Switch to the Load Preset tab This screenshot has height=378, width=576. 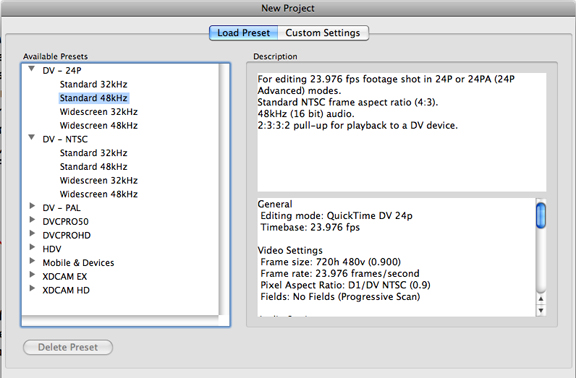point(244,33)
